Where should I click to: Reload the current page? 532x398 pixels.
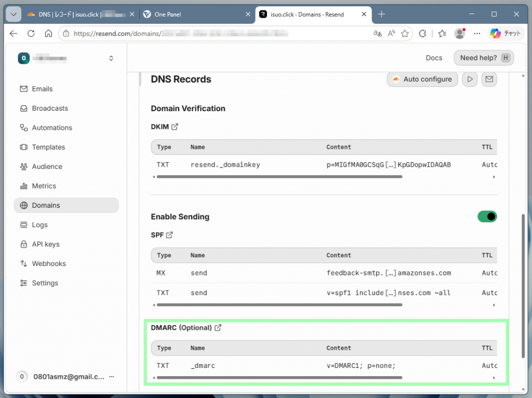(x=31, y=33)
